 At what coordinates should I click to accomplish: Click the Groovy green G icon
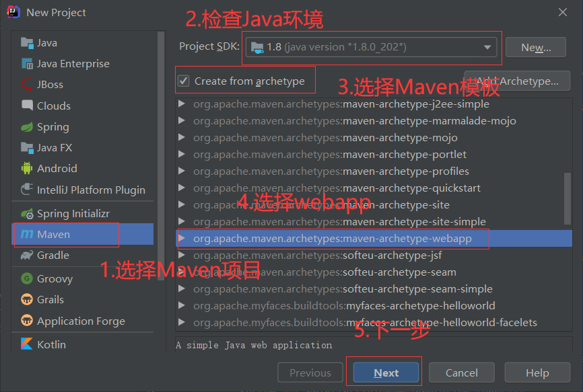coord(27,278)
